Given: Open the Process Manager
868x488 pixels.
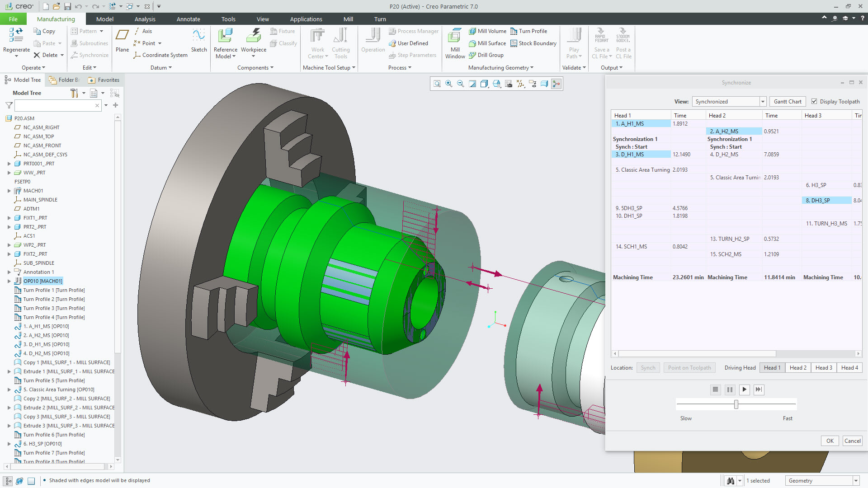Looking at the screenshot, I should [x=414, y=31].
